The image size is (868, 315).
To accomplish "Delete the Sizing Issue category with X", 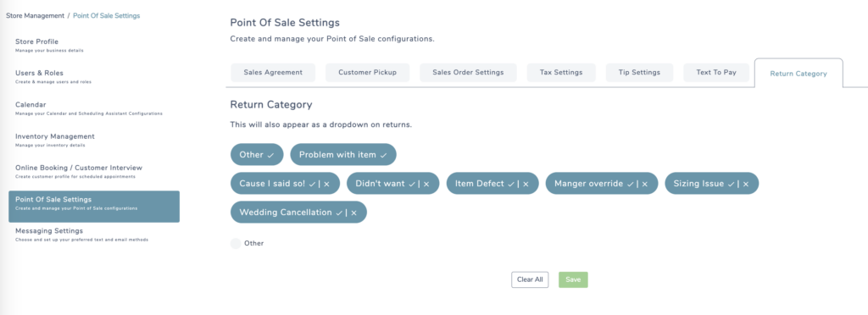I will pyautogui.click(x=746, y=184).
